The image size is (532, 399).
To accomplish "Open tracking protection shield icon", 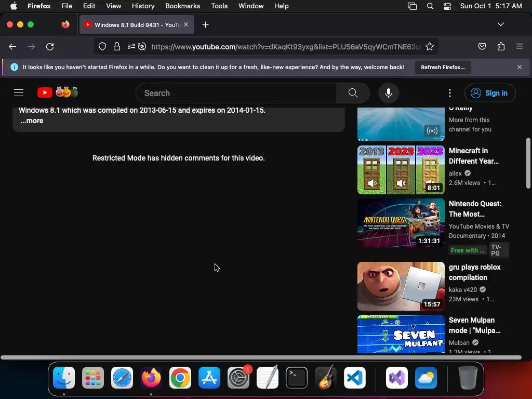I will (102, 46).
